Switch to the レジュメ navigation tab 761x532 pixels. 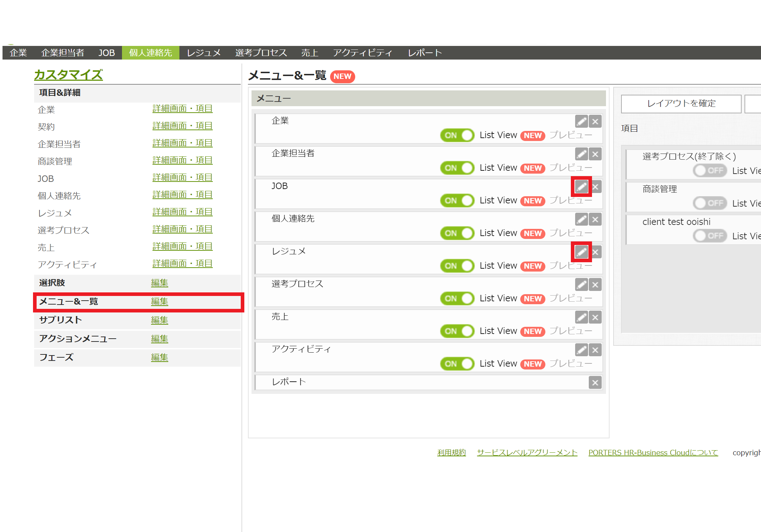[204, 53]
